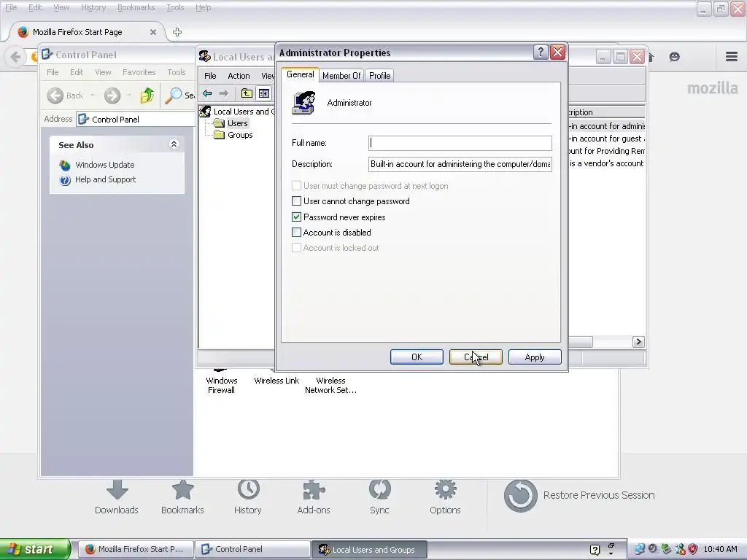This screenshot has width=747, height=560.
Task: Open Firefox Add-ons shortcut
Action: coord(314,497)
